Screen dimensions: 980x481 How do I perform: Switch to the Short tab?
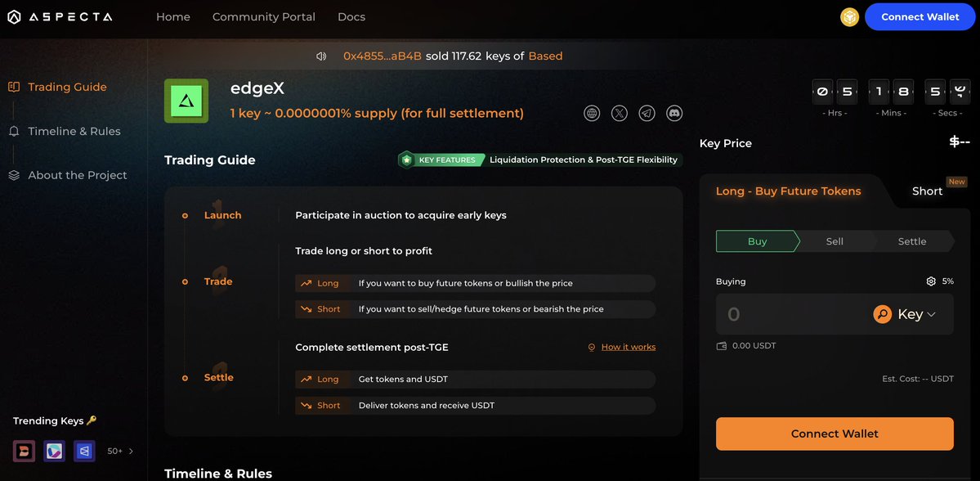927,191
